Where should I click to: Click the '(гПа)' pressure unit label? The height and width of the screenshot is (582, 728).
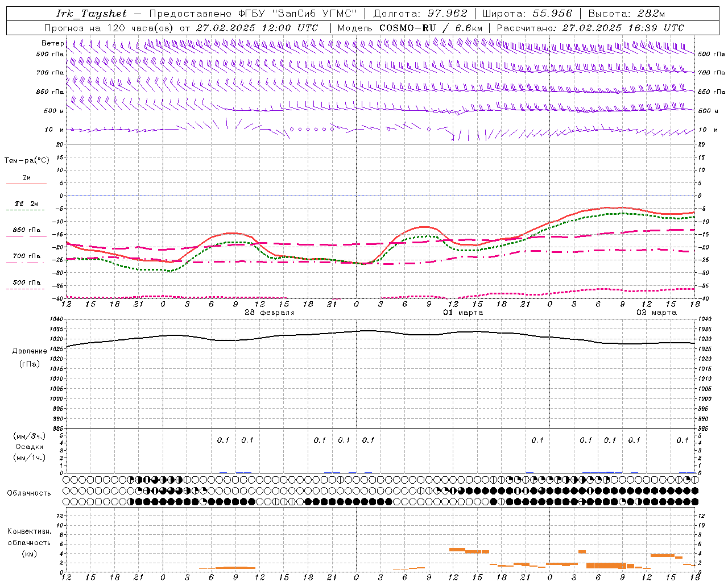pos(30,364)
